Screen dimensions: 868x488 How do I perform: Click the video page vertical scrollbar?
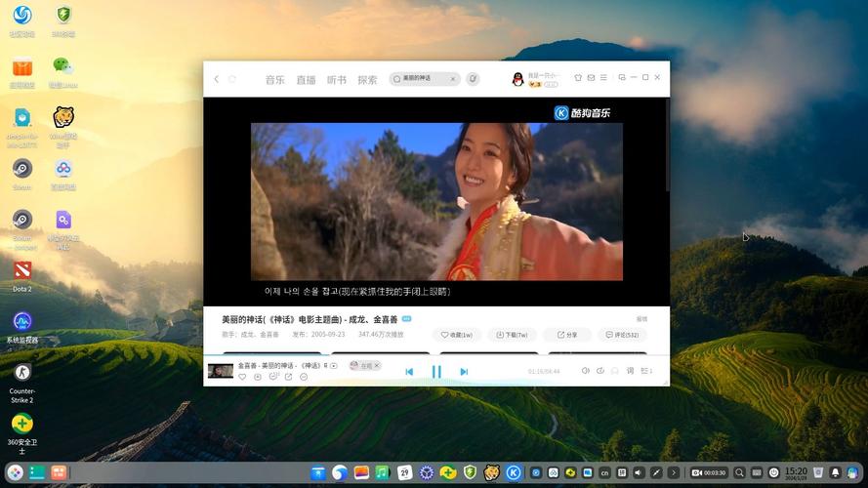coord(668,146)
